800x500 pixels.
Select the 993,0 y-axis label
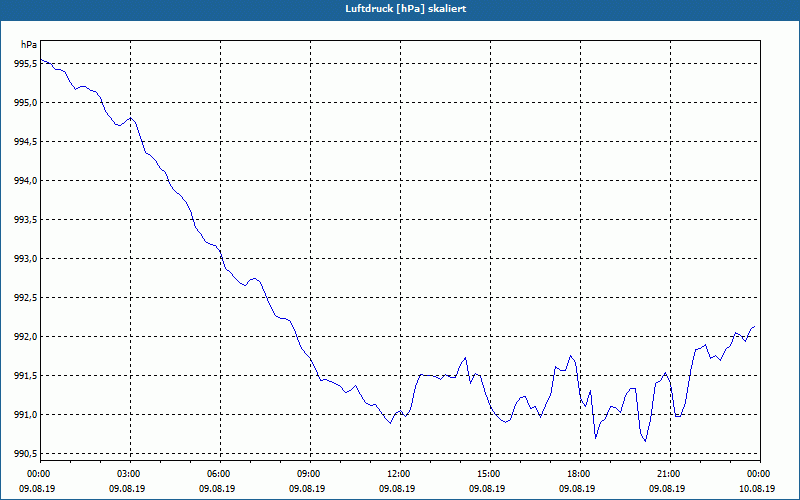click(x=25, y=259)
